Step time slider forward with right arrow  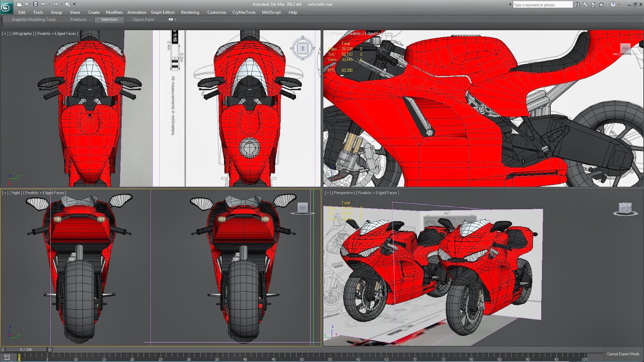click(50, 350)
